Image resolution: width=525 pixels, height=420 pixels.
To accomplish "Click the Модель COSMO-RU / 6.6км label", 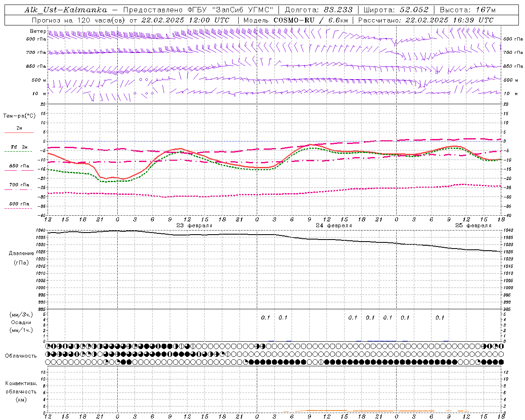I will (296, 20).
